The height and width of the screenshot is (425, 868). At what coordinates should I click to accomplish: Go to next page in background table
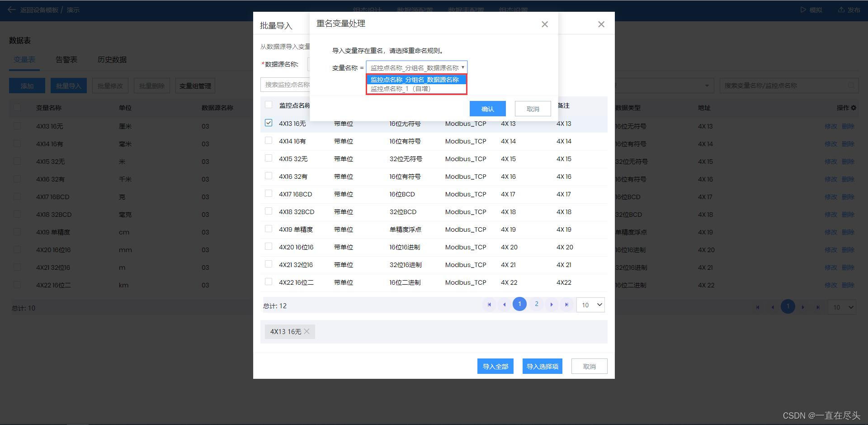point(803,307)
